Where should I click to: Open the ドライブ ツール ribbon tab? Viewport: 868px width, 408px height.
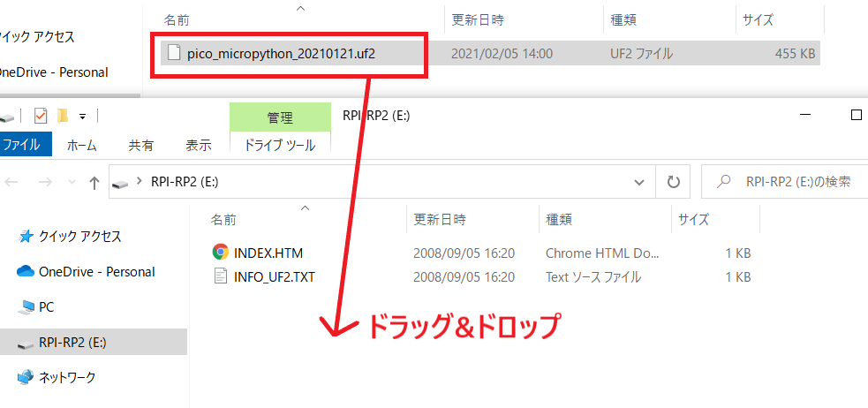[280, 146]
